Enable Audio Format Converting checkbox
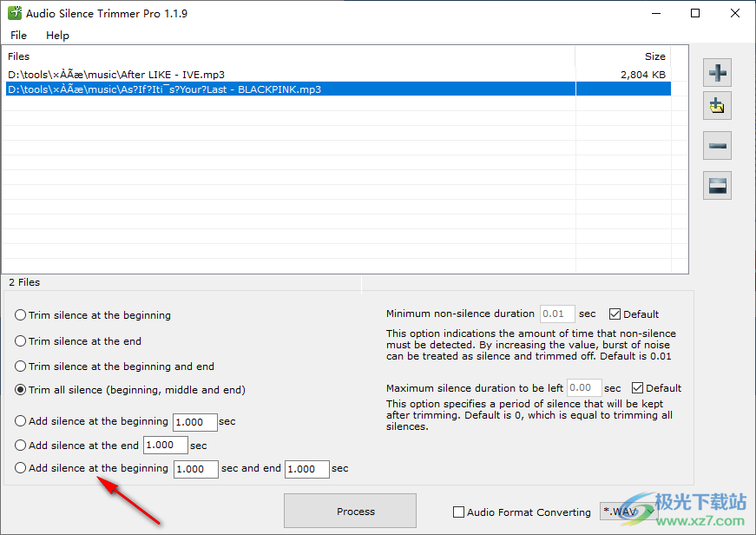 [459, 512]
